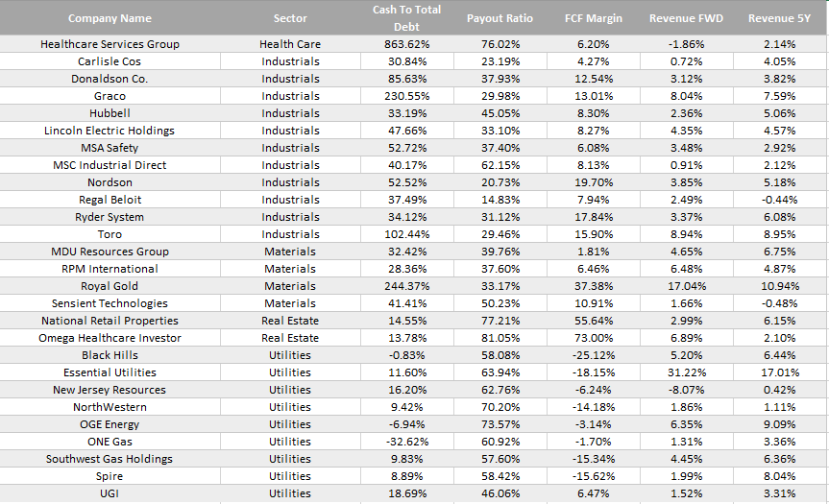
Task: Select the Payout Ratio column header
Action: pyautogui.click(x=500, y=18)
